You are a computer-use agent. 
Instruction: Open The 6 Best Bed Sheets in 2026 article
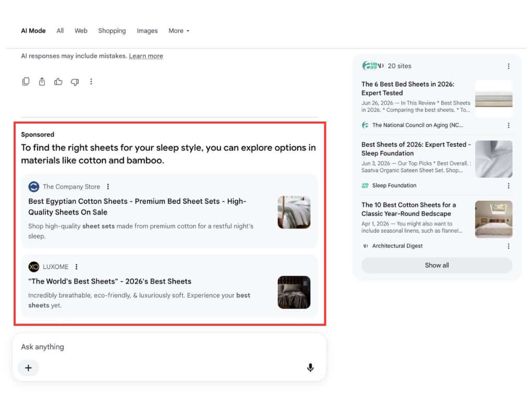407,88
